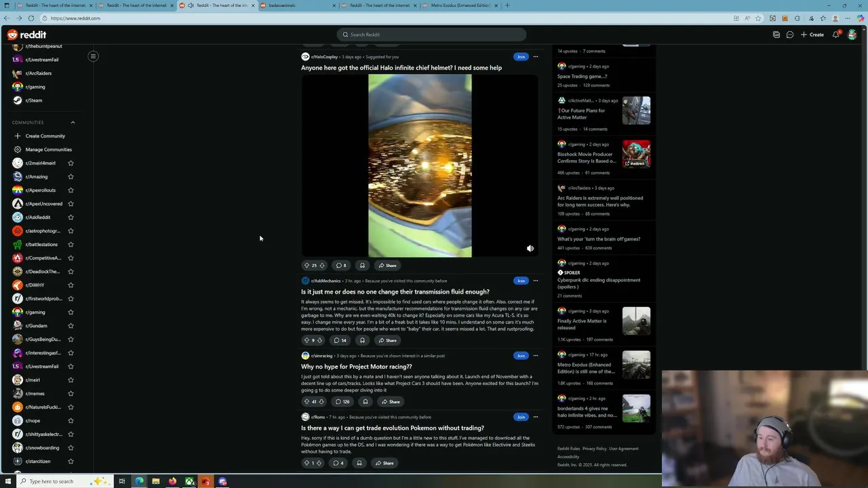Viewport: 868px width, 488px height.
Task: Open Metro Exodus recent post thumbnail
Action: click(x=636, y=365)
